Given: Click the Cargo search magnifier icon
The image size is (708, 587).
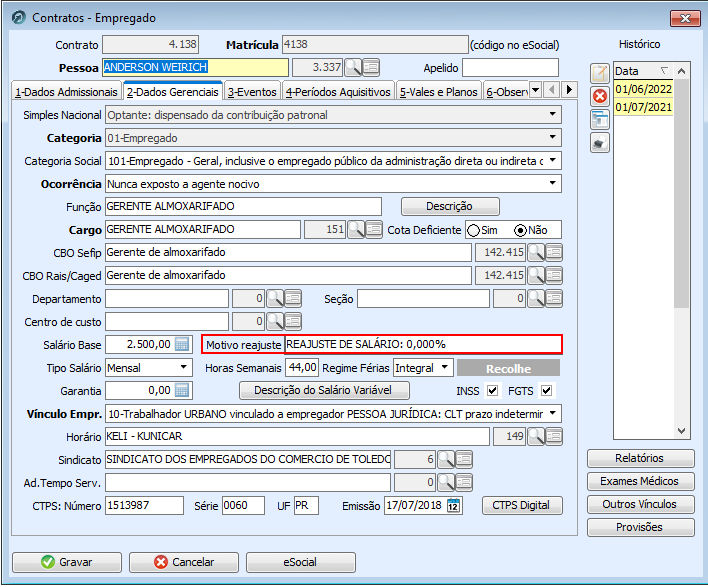Looking at the screenshot, I should pos(356,229).
